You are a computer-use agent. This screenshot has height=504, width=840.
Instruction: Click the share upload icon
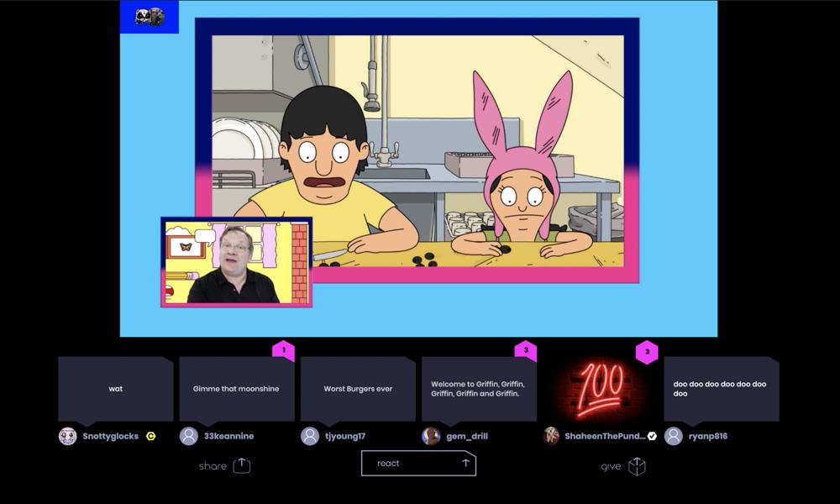pyautogui.click(x=242, y=465)
